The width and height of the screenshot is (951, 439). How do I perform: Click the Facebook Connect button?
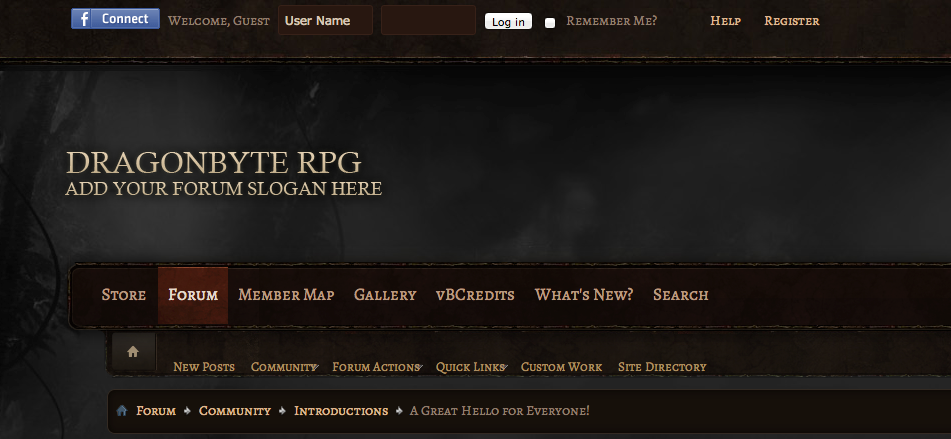[x=115, y=19]
